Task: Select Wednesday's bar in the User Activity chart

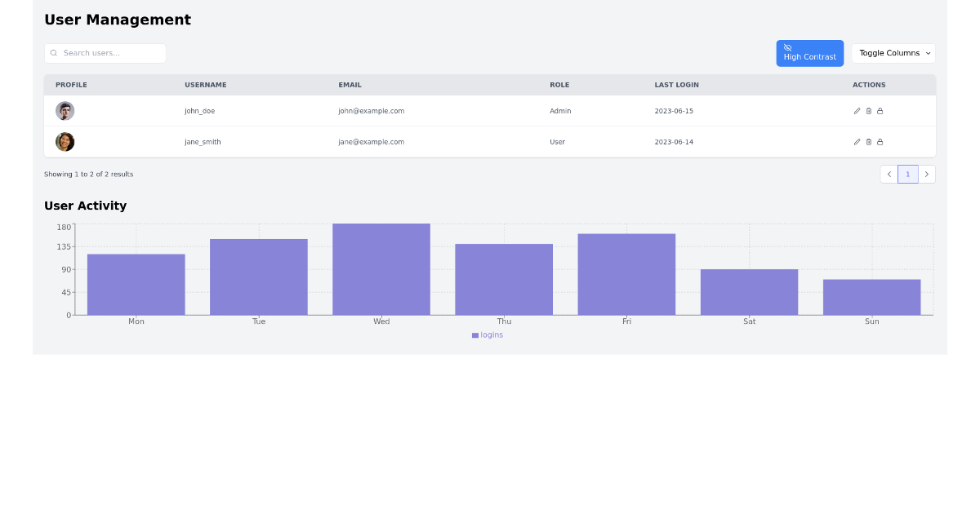Action: 381,268
